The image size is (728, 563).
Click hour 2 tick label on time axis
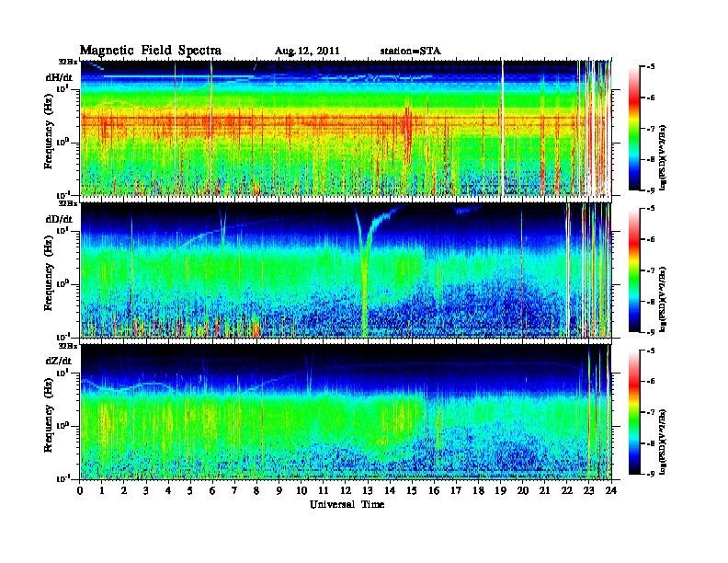pyautogui.click(x=124, y=490)
